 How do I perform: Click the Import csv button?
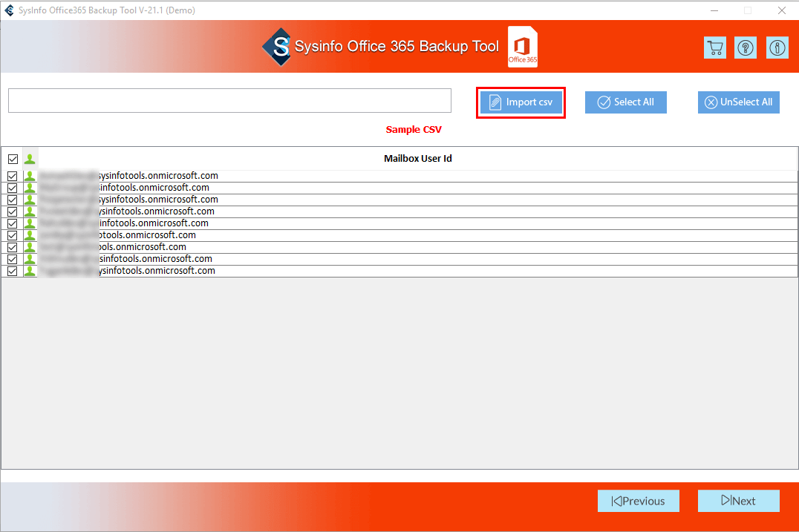pyautogui.click(x=521, y=102)
